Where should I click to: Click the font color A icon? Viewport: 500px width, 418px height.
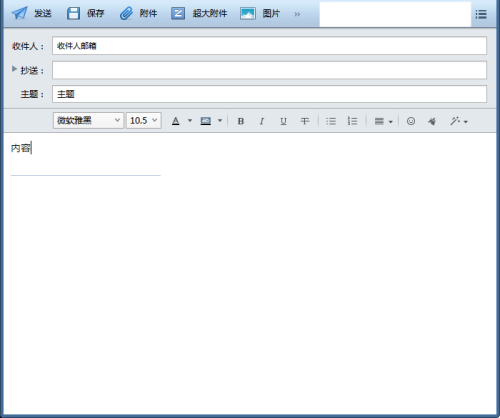(x=176, y=121)
